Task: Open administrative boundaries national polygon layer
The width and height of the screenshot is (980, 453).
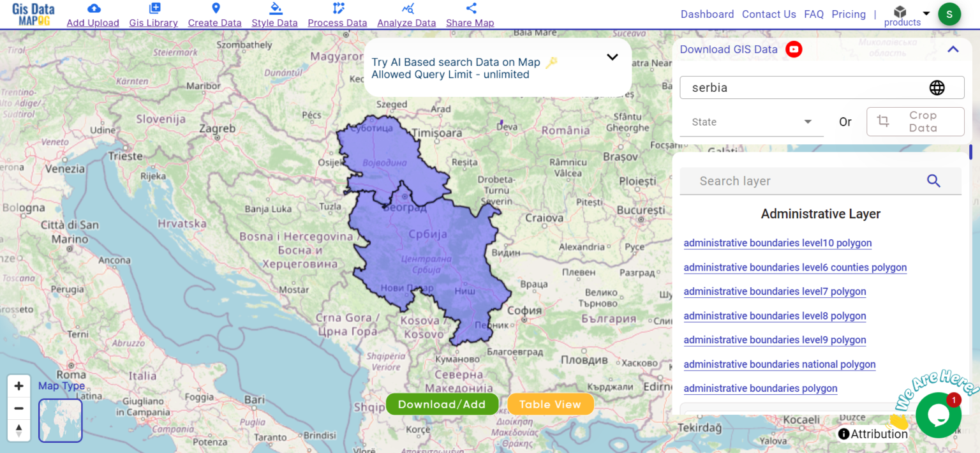Action: [779, 364]
